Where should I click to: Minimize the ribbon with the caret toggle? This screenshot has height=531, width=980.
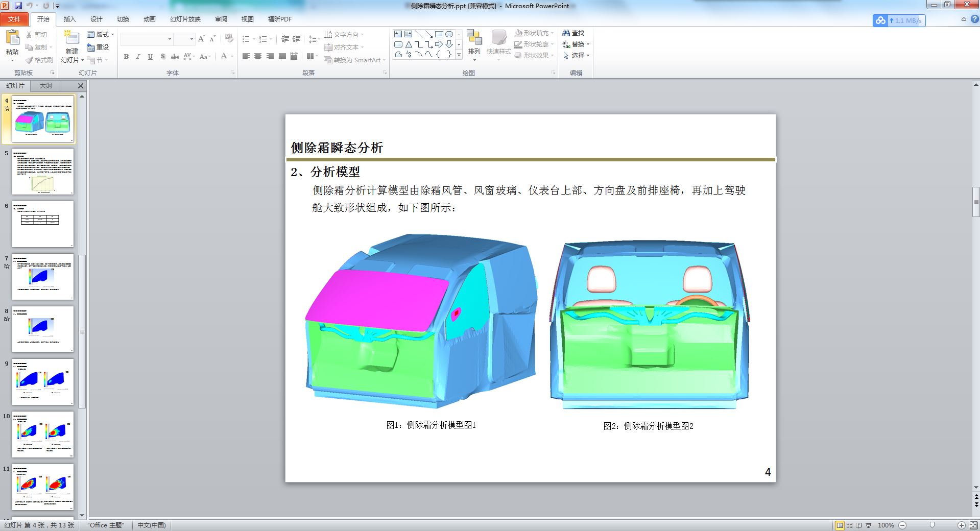tap(964, 19)
